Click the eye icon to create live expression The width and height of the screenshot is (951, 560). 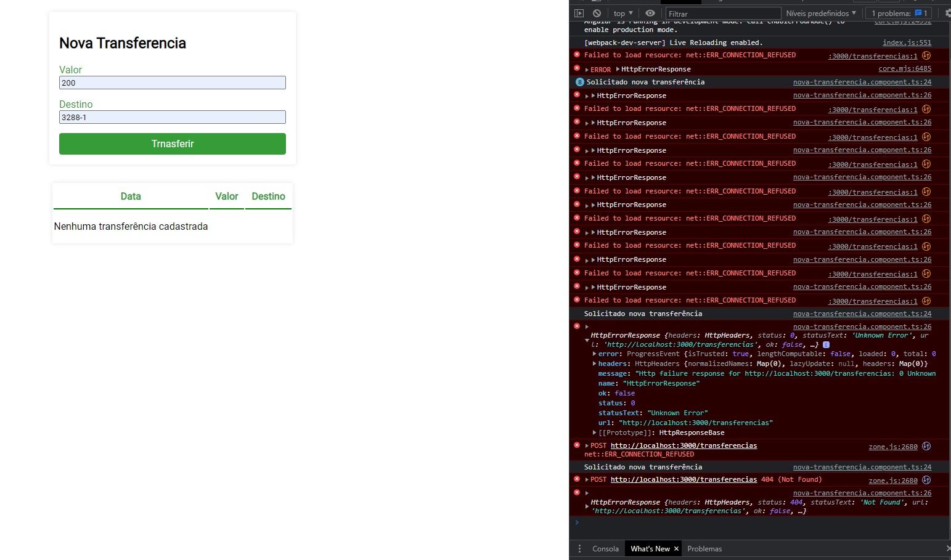tap(650, 13)
